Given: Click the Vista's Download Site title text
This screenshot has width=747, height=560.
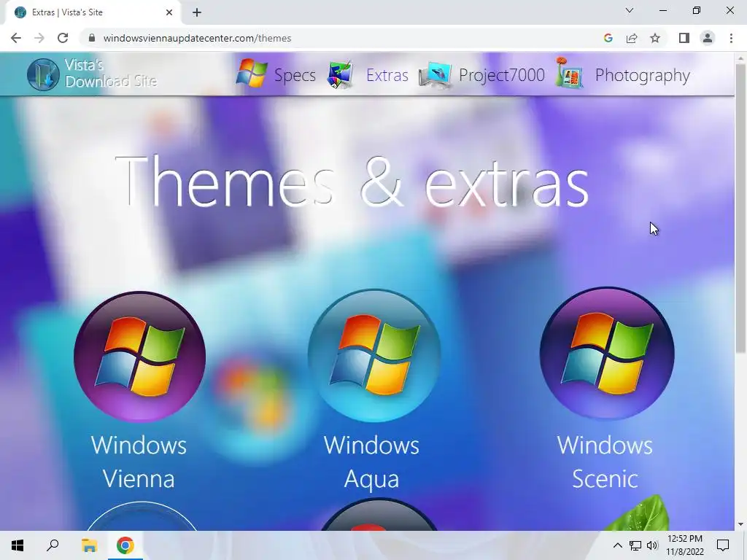Looking at the screenshot, I should point(111,74).
